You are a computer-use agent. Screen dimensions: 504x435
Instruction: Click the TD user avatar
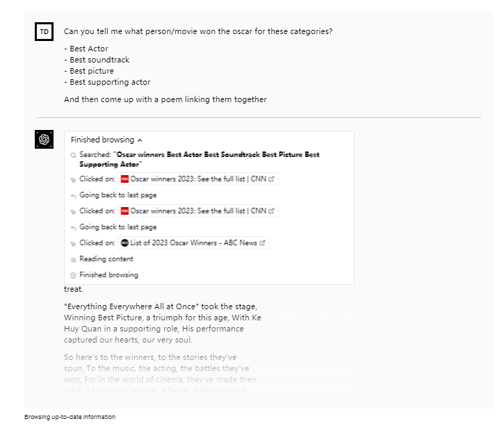(44, 31)
